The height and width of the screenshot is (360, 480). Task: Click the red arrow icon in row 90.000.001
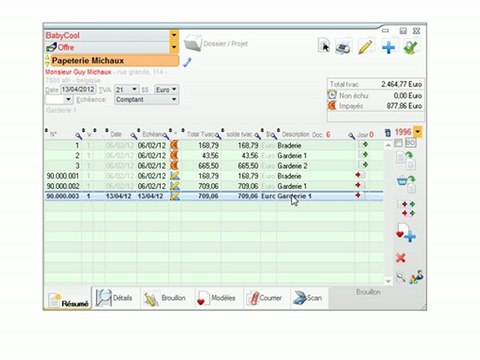point(360,175)
